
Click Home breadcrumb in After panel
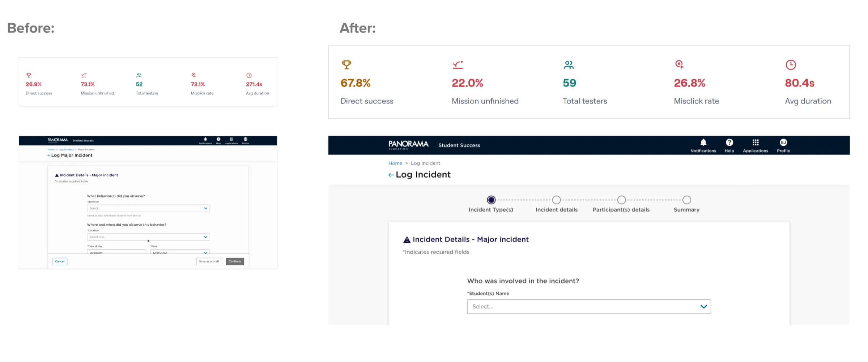pos(395,163)
